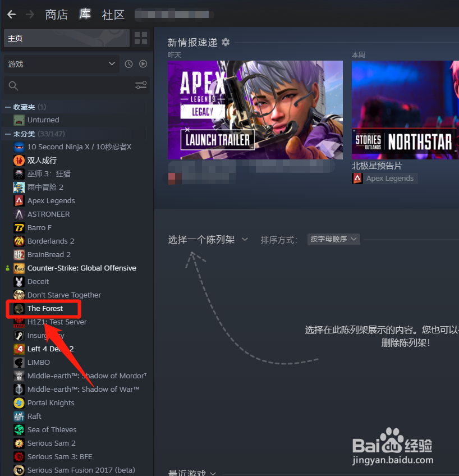Select Middle-earth: Shadow of War
This screenshot has height=476, width=459.
tap(83, 390)
